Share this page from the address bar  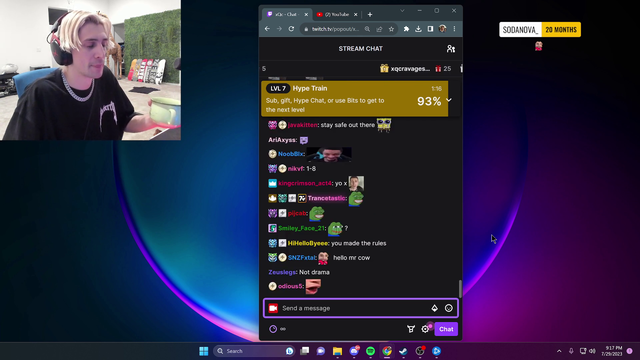click(379, 29)
